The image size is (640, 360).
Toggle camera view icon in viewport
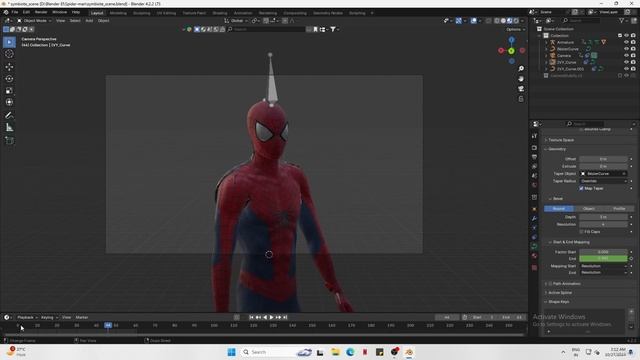click(521, 89)
